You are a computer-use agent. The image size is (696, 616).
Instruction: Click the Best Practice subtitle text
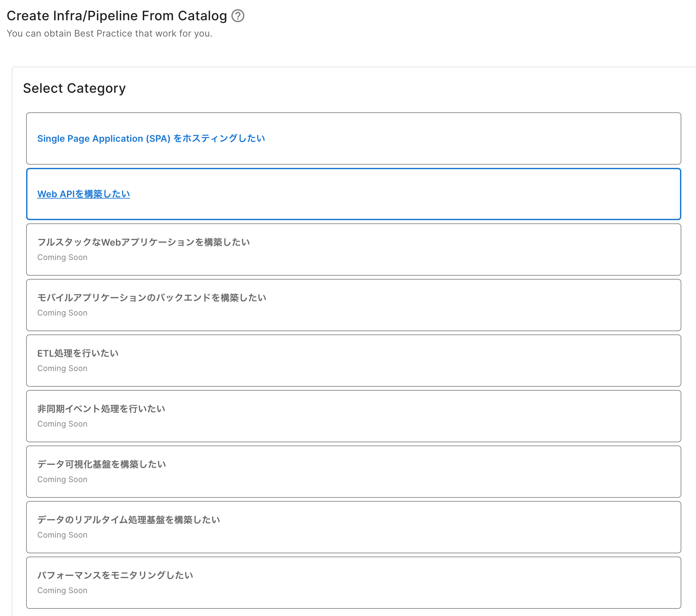(109, 33)
